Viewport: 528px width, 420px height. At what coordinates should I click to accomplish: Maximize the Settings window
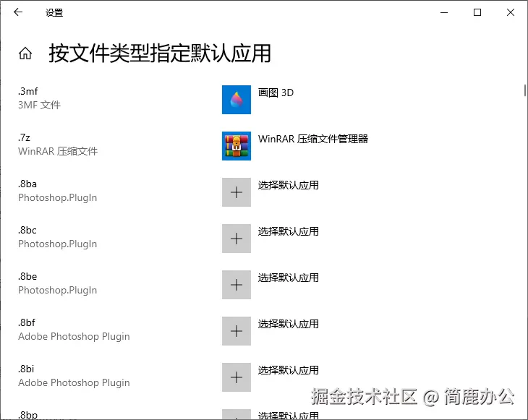pyautogui.click(x=477, y=12)
